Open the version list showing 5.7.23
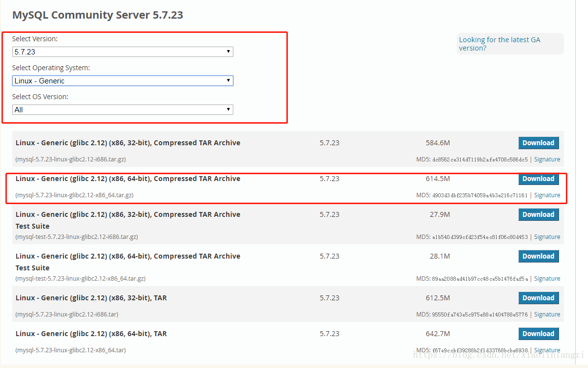The height and width of the screenshot is (368, 588). tap(123, 52)
